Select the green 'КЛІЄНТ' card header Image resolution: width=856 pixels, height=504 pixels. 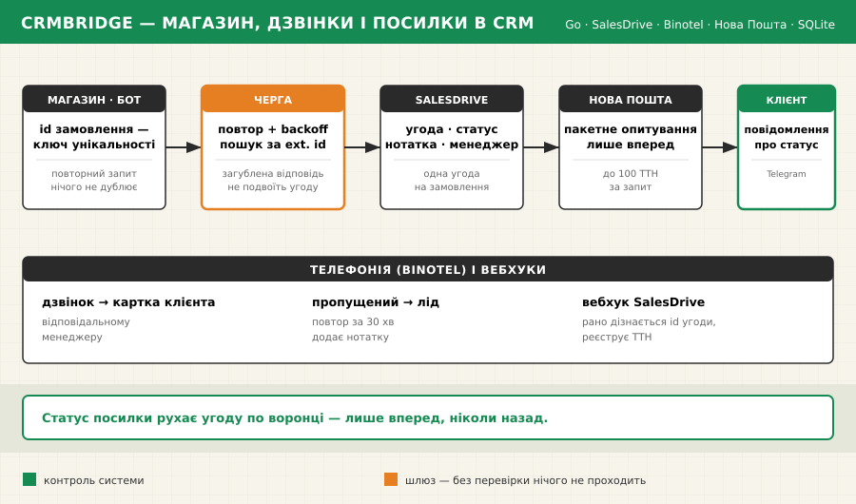tap(787, 100)
